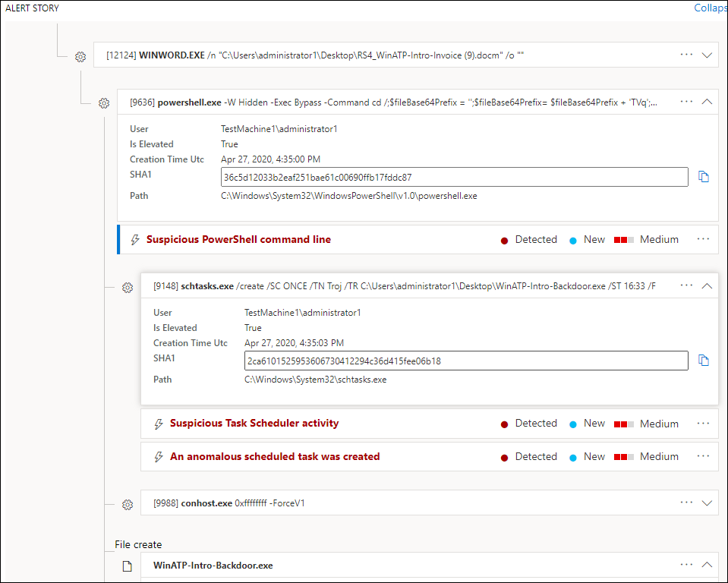Click gear icon beside schtasks.exe process

[128, 288]
